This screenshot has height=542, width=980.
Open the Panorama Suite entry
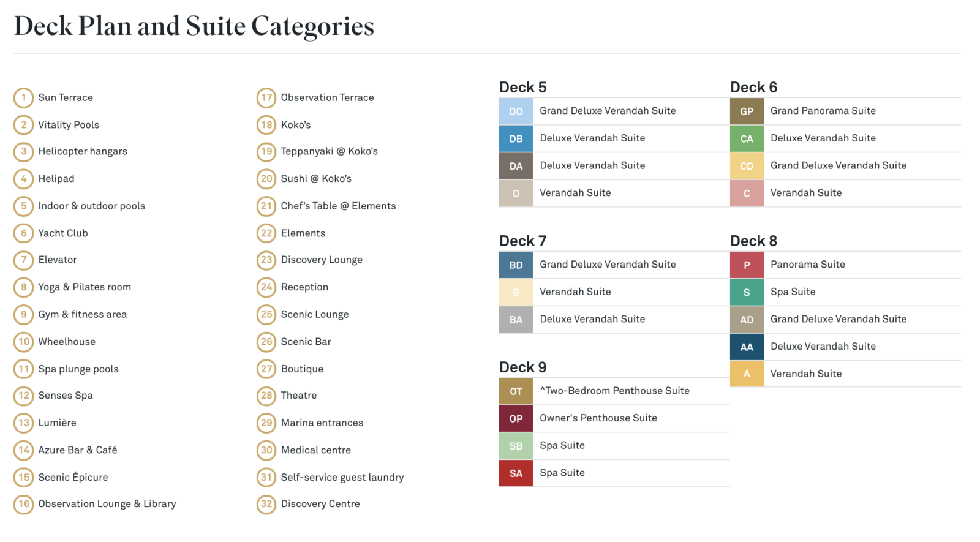click(x=807, y=265)
